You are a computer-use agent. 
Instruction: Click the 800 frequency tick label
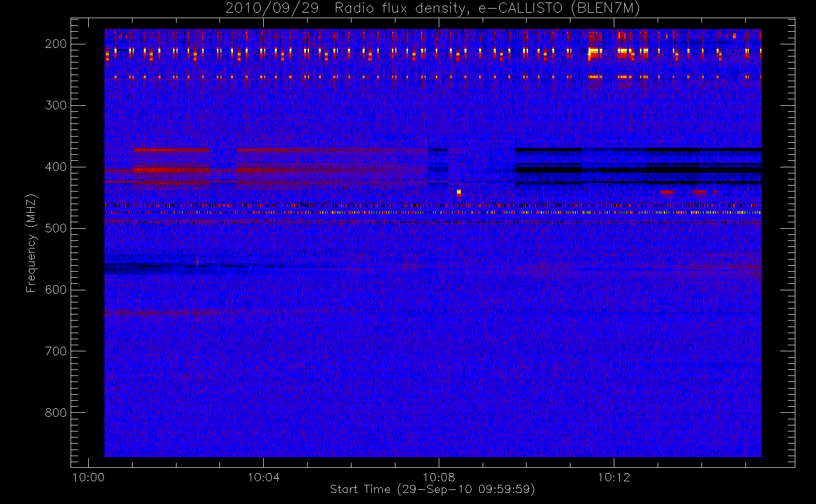coord(56,413)
